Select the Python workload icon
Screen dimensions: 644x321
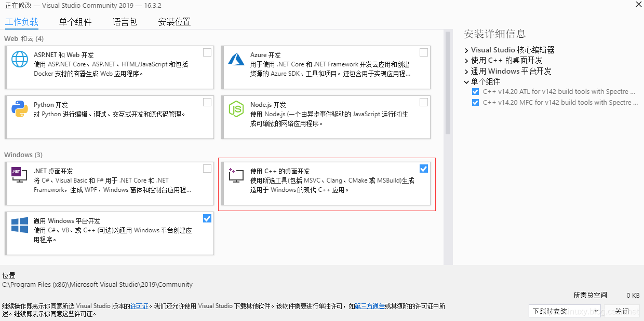[19, 109]
